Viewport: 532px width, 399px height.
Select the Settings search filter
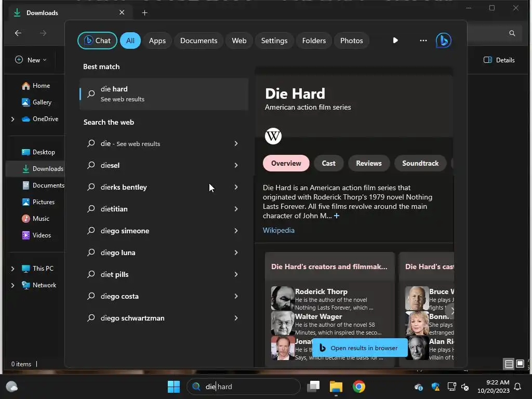click(x=274, y=41)
